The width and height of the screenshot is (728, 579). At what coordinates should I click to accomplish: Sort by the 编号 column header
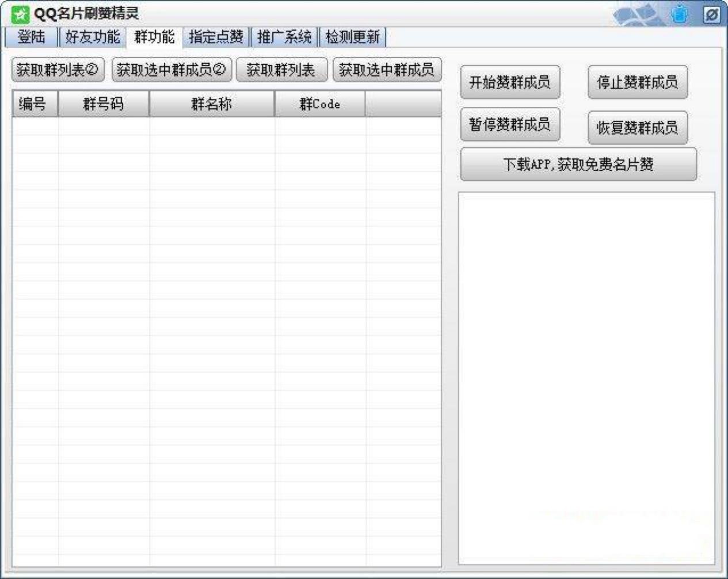click(35, 104)
